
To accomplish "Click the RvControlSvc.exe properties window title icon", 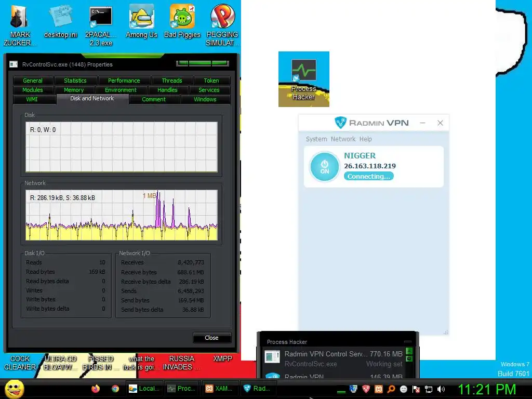I will [x=14, y=64].
